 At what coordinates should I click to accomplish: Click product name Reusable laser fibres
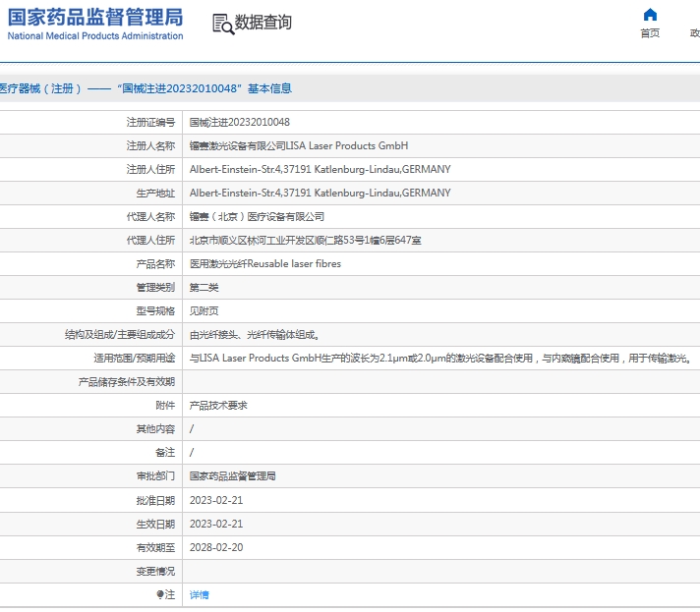point(265,264)
